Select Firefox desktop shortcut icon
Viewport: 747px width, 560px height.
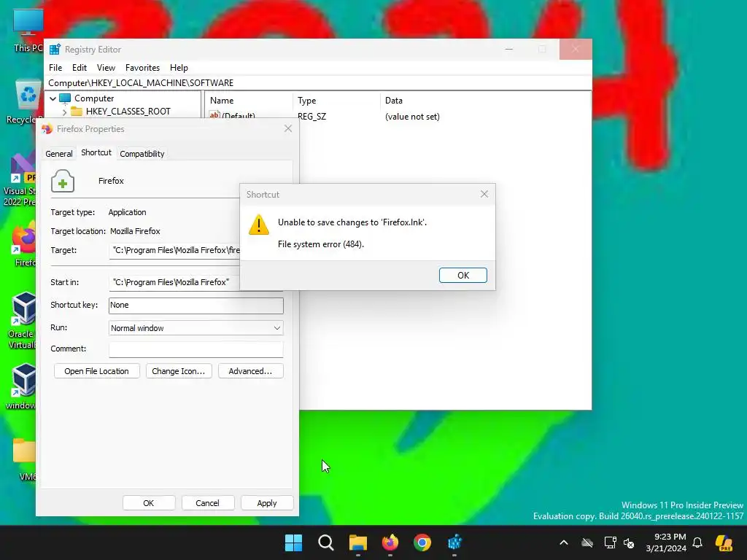24,245
